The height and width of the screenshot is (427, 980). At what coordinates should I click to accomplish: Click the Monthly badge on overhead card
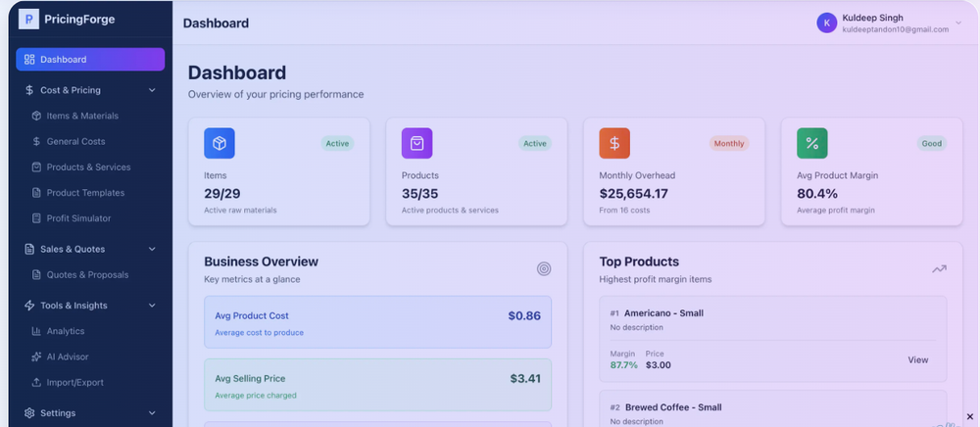(729, 144)
